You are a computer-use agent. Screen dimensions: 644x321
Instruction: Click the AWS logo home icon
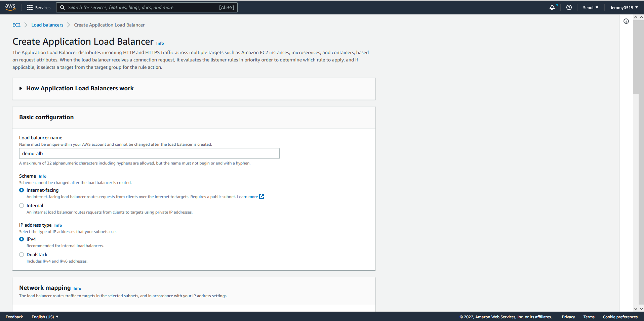tap(10, 7)
